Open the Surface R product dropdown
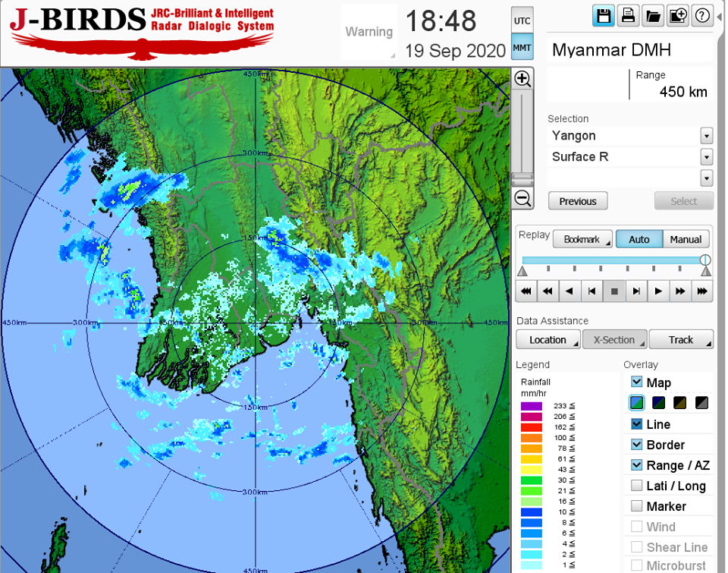The height and width of the screenshot is (573, 728). point(706,157)
